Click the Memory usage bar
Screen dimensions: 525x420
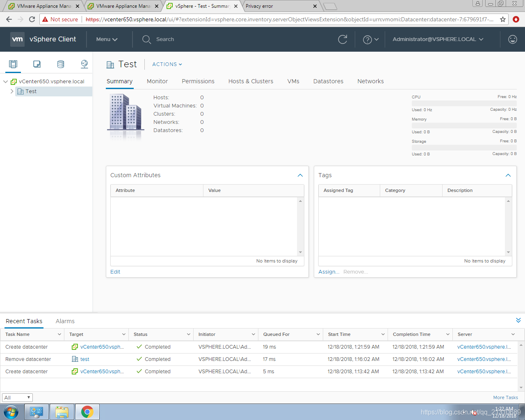coord(464,126)
